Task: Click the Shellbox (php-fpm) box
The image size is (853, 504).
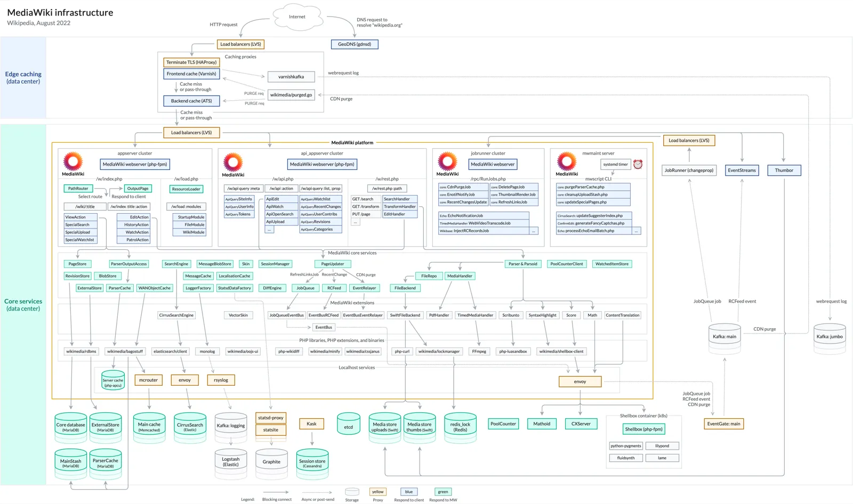Action: pyautogui.click(x=644, y=429)
